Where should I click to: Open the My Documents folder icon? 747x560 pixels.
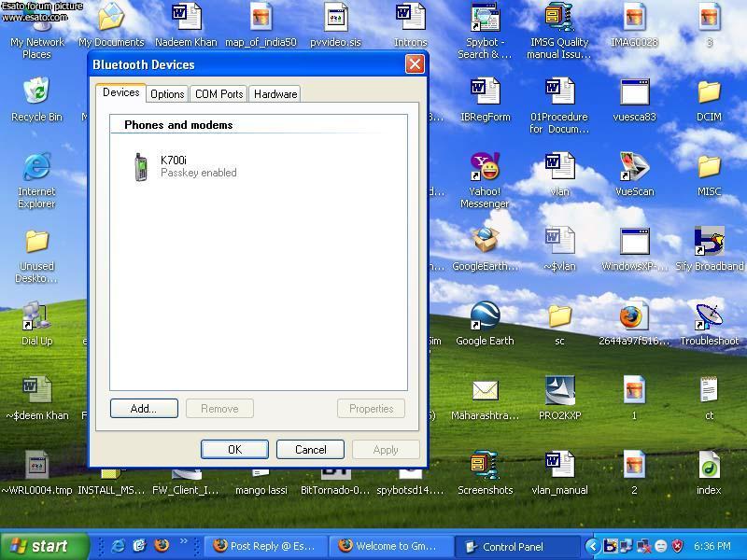[111, 18]
